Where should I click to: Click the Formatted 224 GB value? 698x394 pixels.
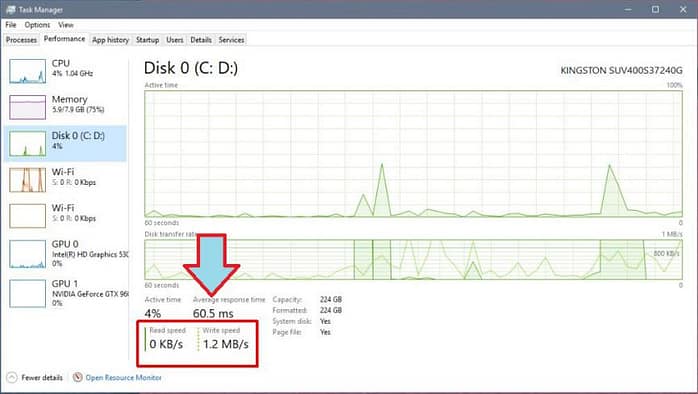331,310
